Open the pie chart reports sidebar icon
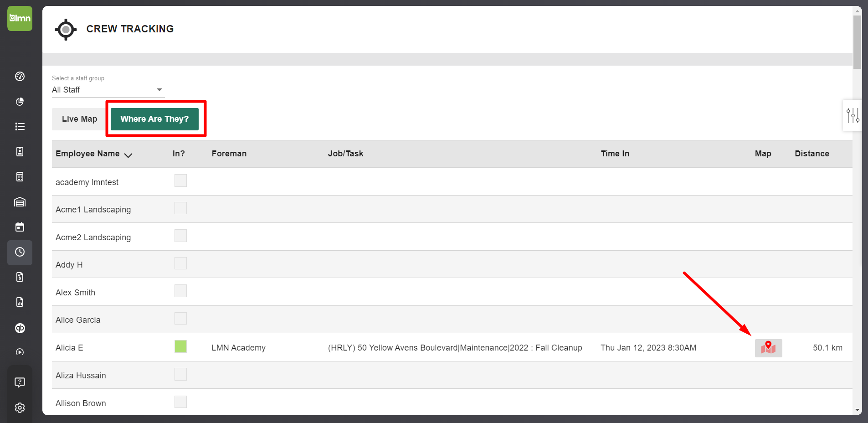Viewport: 868px width, 423px height. [x=20, y=102]
